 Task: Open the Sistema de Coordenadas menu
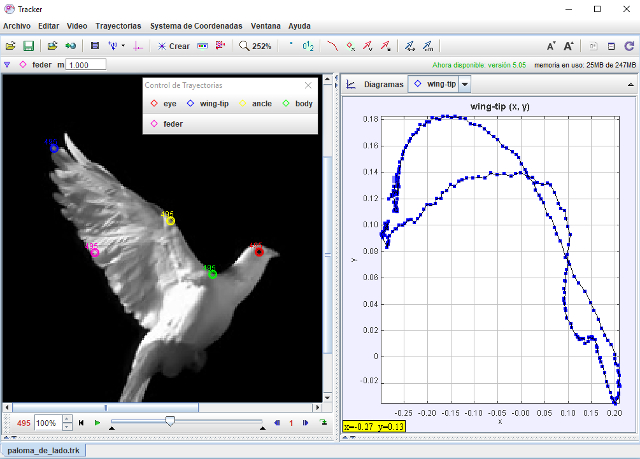[x=195, y=25]
